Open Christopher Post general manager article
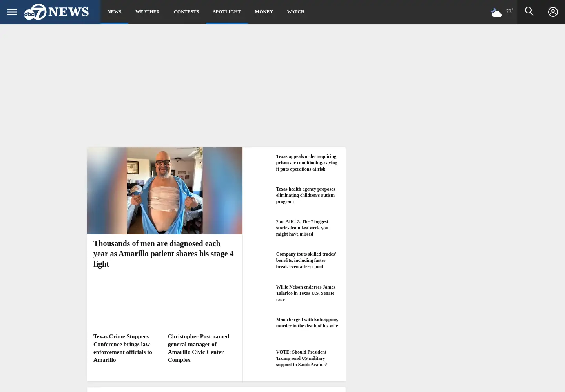This screenshot has height=392, width=565. tap(199, 348)
